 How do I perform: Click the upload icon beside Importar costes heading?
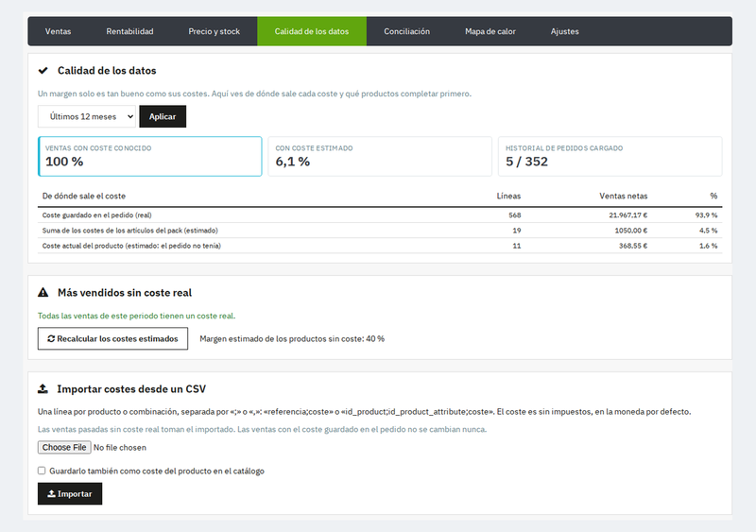pos(43,388)
